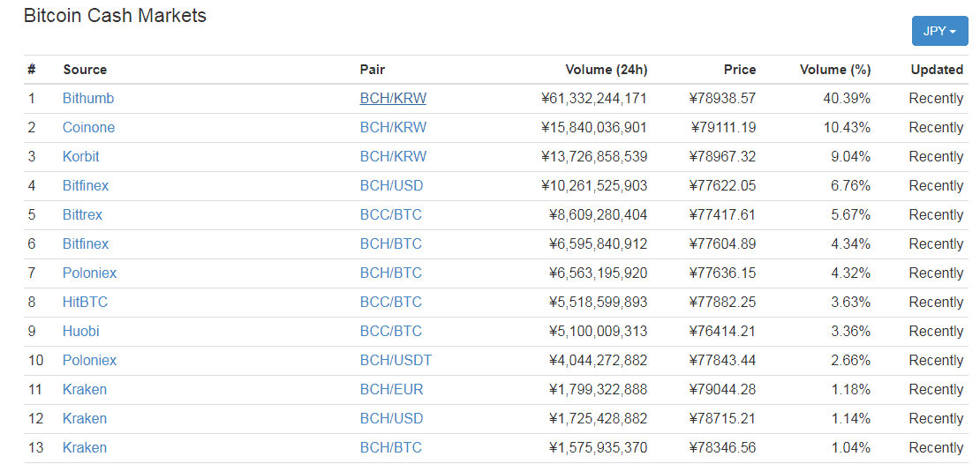This screenshot has height=464, width=980.
Task: Select the 6.76% volume share
Action: click(850, 185)
